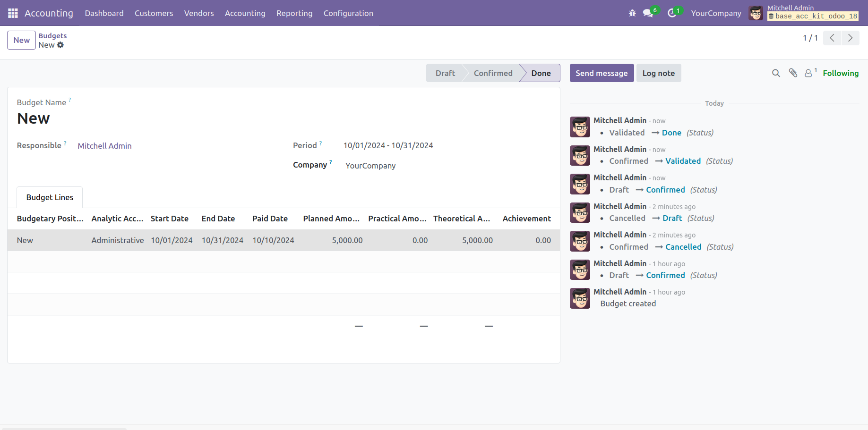
Task: Click the gear icon beside the record name
Action: 60,45
